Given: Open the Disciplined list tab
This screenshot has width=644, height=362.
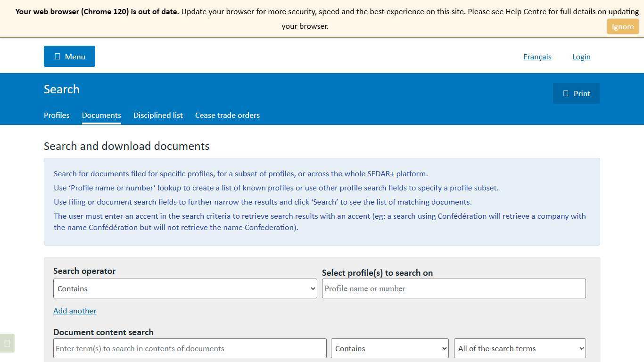Looking at the screenshot, I should pyautogui.click(x=158, y=115).
